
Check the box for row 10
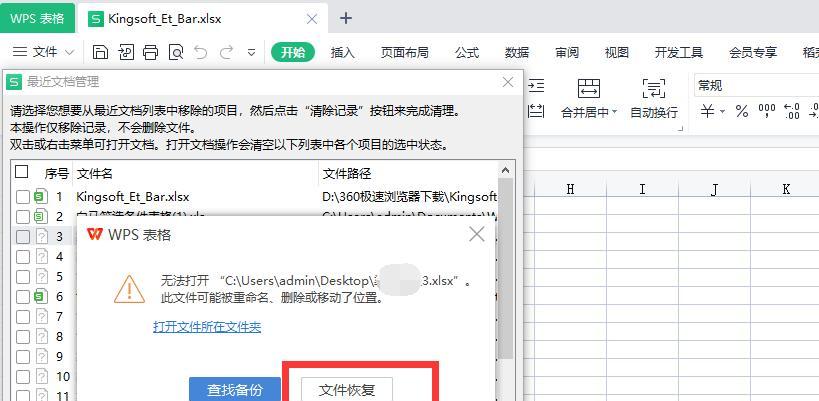22,376
